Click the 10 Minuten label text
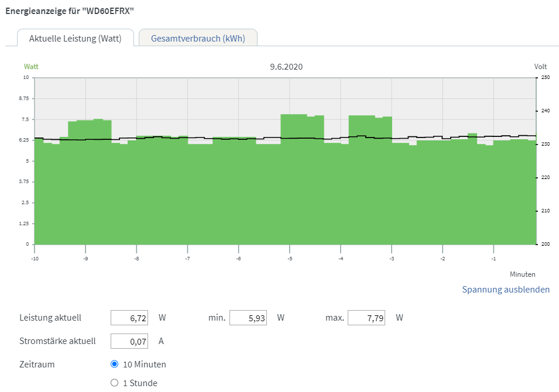This screenshot has height=392, width=559. [x=145, y=365]
